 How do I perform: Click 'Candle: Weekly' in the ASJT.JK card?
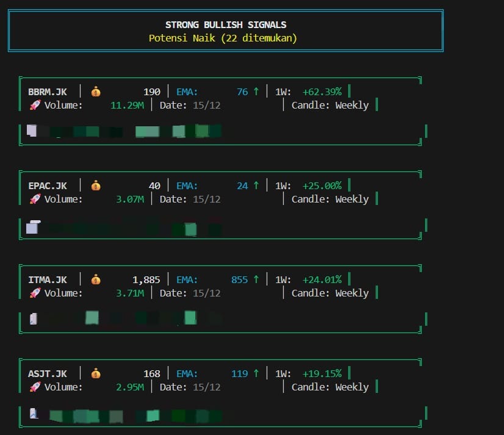coord(330,387)
